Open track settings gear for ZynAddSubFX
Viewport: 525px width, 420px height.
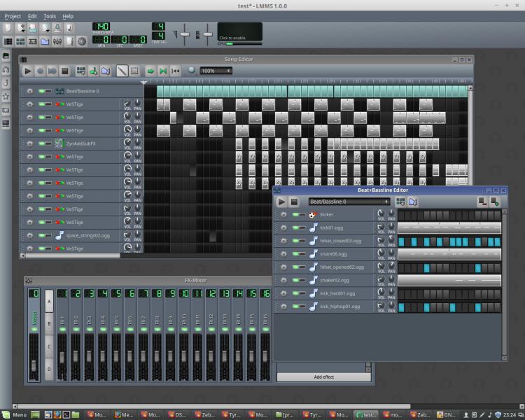[29, 143]
